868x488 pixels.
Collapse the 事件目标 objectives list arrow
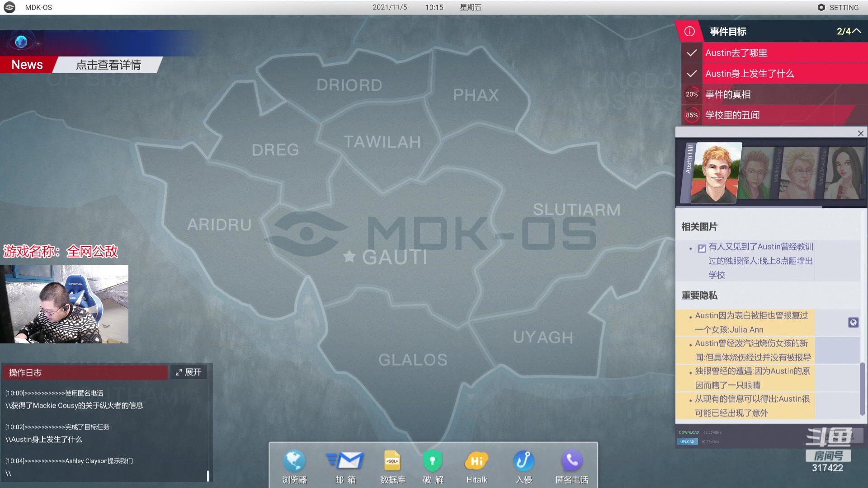857,31
